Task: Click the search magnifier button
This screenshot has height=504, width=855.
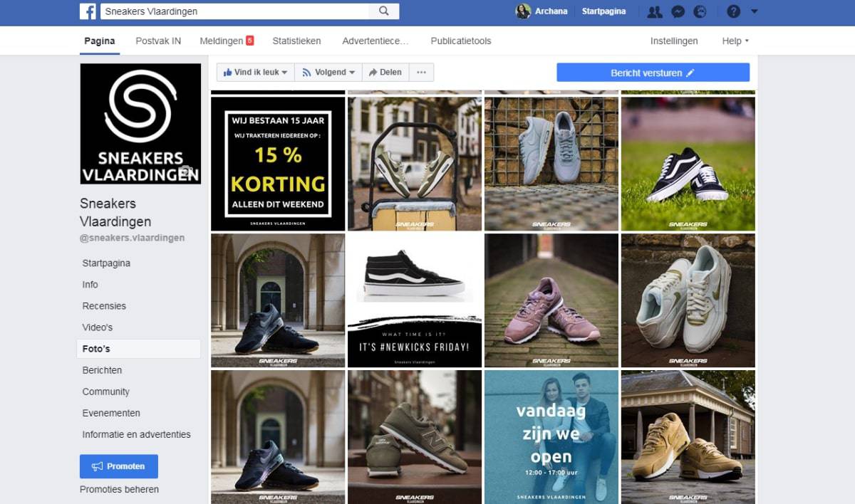Action: click(384, 11)
